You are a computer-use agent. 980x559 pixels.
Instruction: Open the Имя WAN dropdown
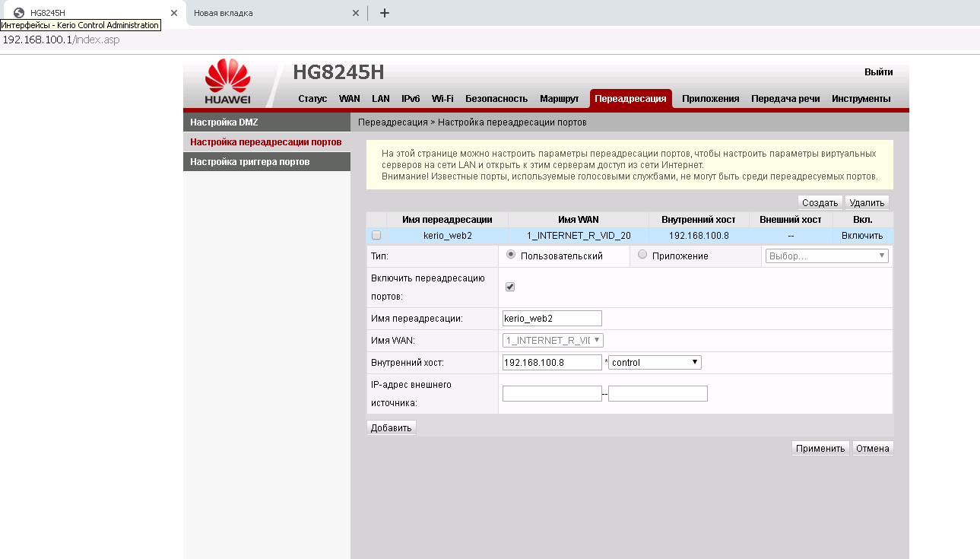click(553, 341)
